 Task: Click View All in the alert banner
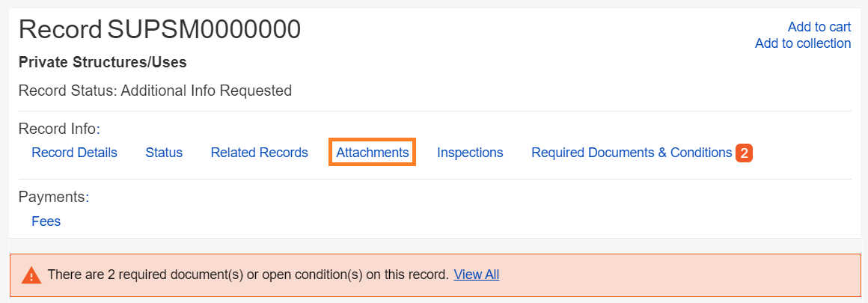click(476, 275)
